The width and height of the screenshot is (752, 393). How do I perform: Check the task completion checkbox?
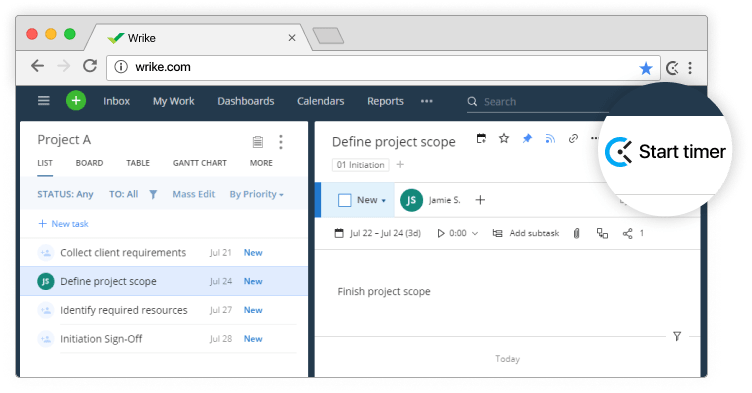coord(345,200)
